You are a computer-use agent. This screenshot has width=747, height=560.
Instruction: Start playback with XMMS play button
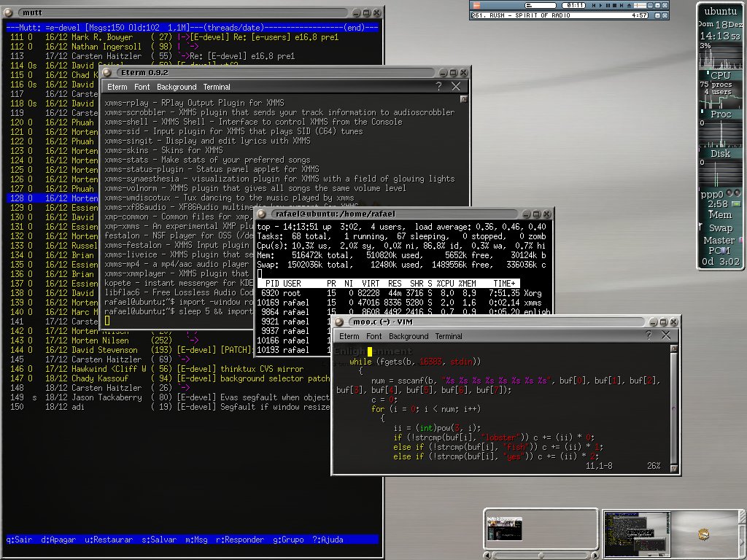click(601, 5)
